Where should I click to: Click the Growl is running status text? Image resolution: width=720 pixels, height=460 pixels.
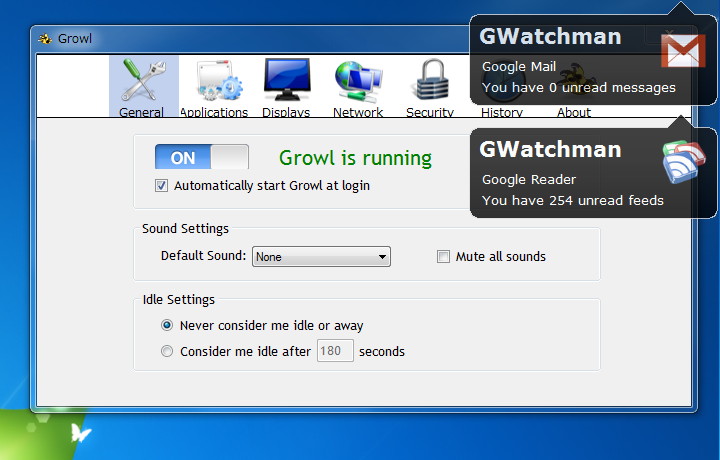[x=355, y=158]
